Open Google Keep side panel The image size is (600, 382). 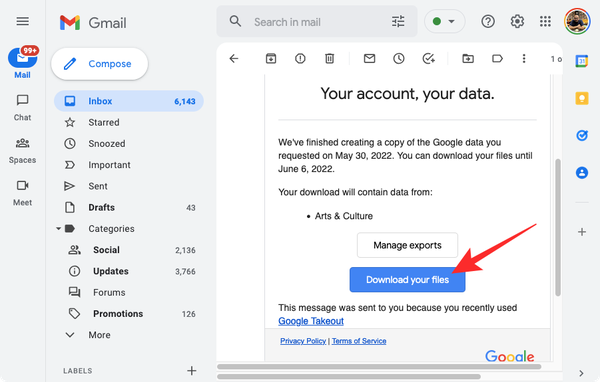[582, 98]
